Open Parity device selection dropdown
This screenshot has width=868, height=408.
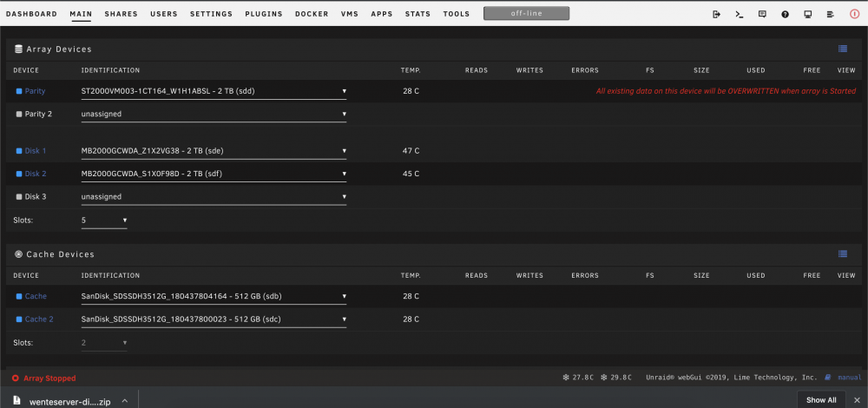pos(214,91)
